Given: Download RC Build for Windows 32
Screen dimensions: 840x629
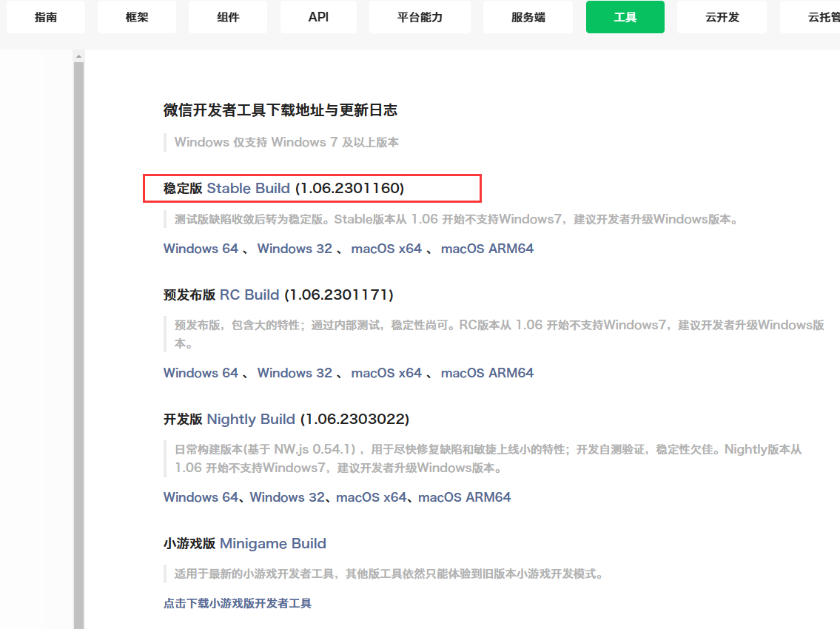Looking at the screenshot, I should (x=295, y=373).
